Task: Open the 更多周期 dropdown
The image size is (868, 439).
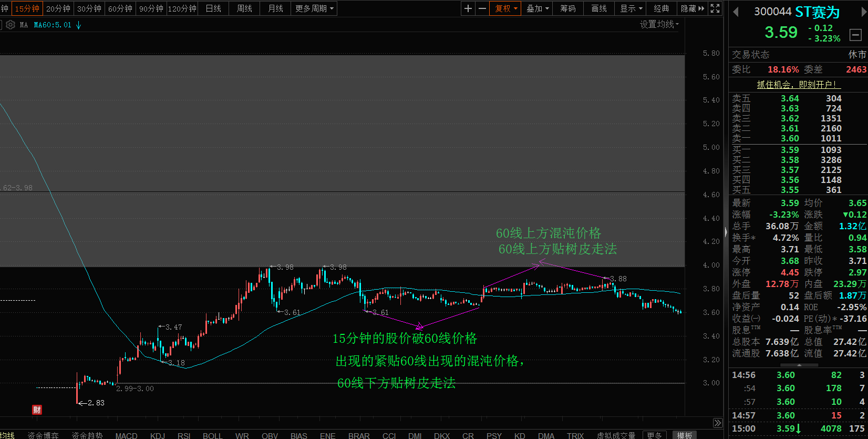Action: [314, 8]
